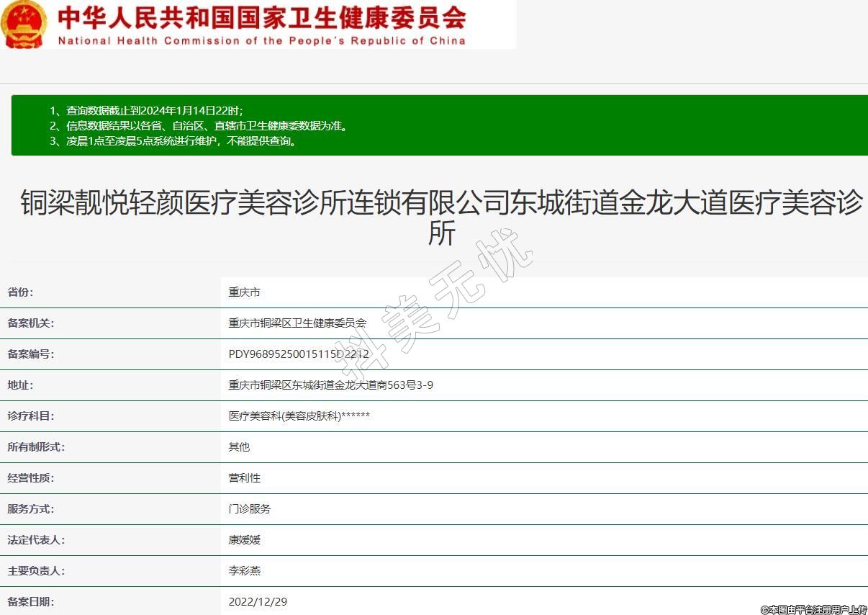Click the 所有制形式 value 其他
This screenshot has width=868, height=615.
click(x=239, y=447)
